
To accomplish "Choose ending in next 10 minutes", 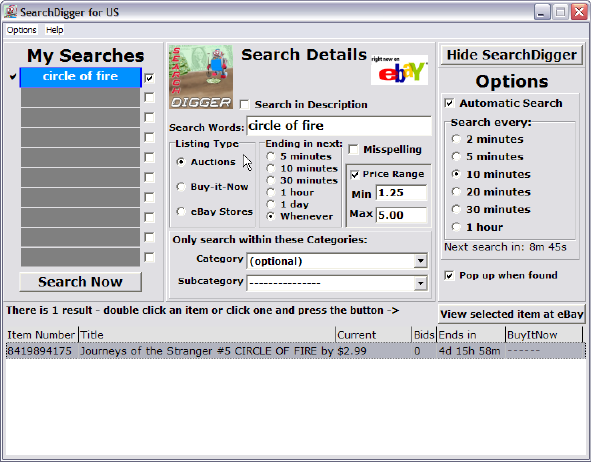I will [271, 168].
